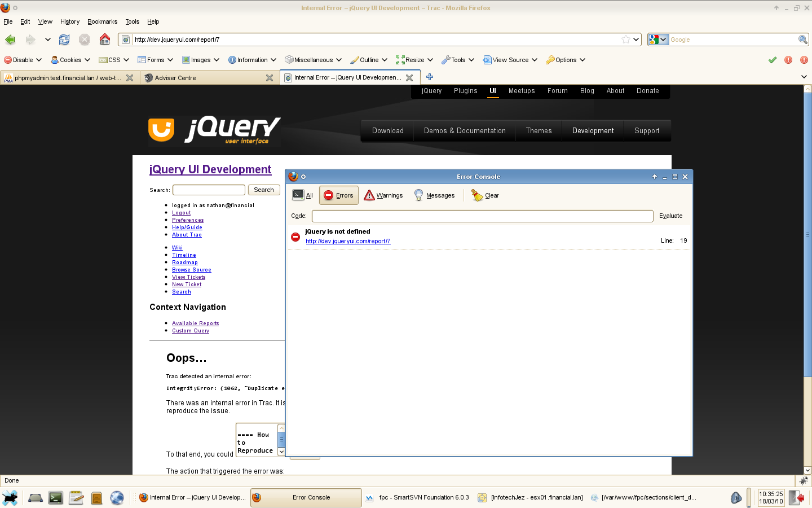Switch to the Adviser Centre tab
This screenshot has height=508, width=812.
(204, 78)
